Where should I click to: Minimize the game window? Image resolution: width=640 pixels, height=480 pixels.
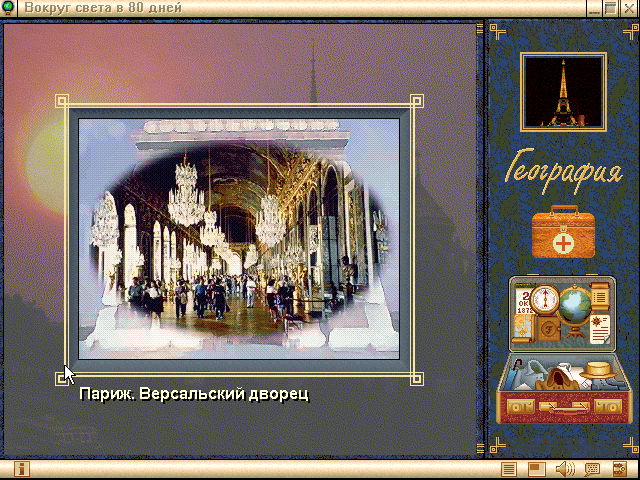tap(594, 8)
